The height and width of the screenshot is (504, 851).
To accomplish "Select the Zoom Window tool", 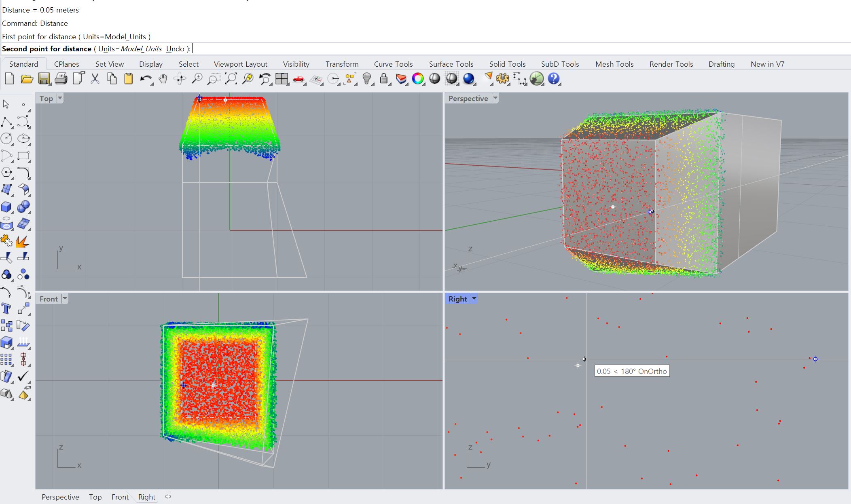I will (214, 78).
